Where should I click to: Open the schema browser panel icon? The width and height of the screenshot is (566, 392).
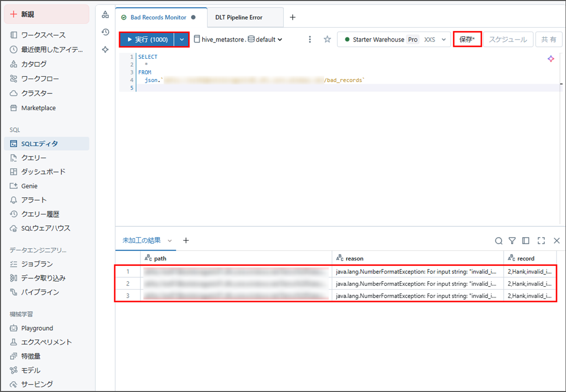pyautogui.click(x=105, y=15)
